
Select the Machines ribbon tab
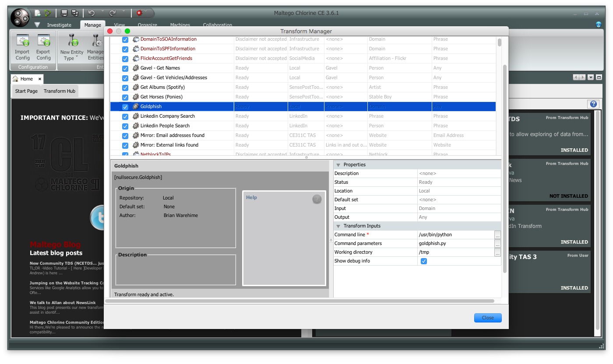[x=180, y=25]
